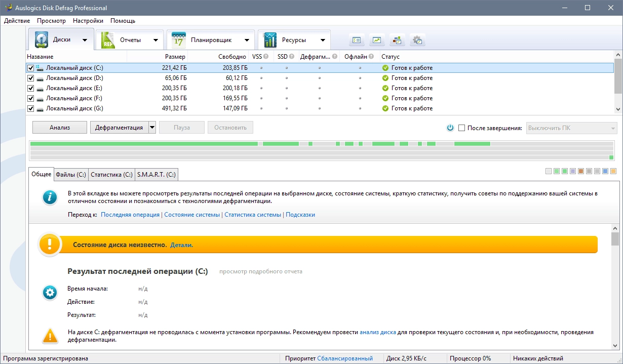Click the drive icon for disk G:
Screen dimensions: 623x364
pyautogui.click(x=40, y=108)
